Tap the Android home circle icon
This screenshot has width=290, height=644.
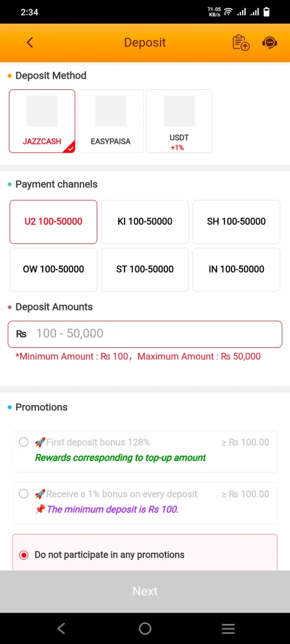tap(145, 628)
